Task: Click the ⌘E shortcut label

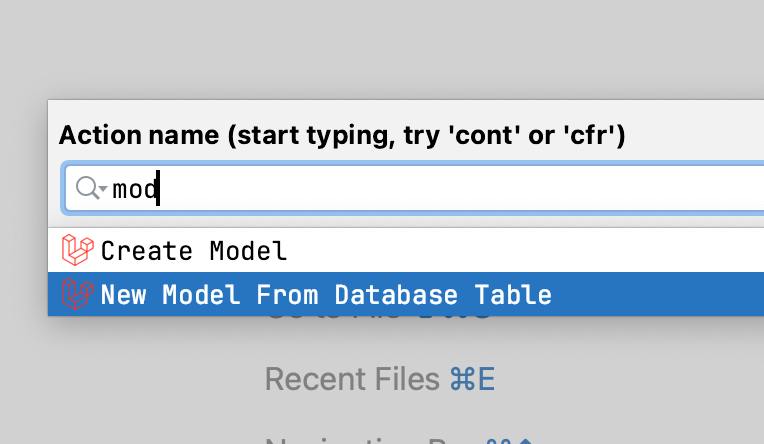Action: click(x=472, y=379)
